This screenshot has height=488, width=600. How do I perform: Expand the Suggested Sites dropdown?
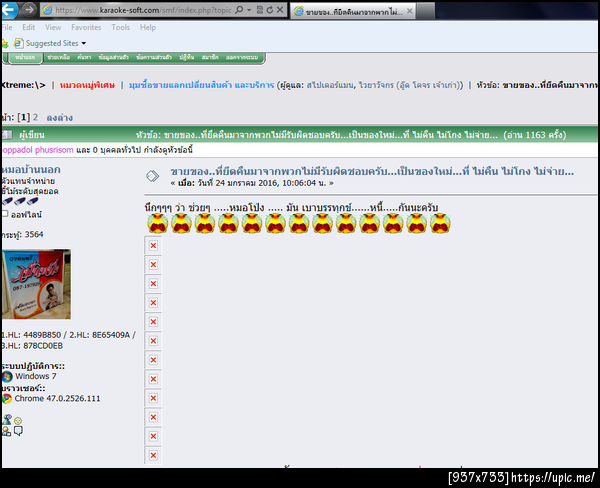pyautogui.click(x=84, y=44)
